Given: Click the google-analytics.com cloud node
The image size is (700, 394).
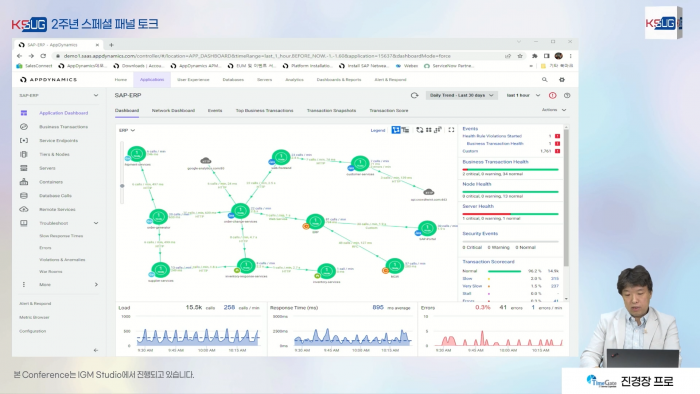Looking at the screenshot, I should (206, 161).
